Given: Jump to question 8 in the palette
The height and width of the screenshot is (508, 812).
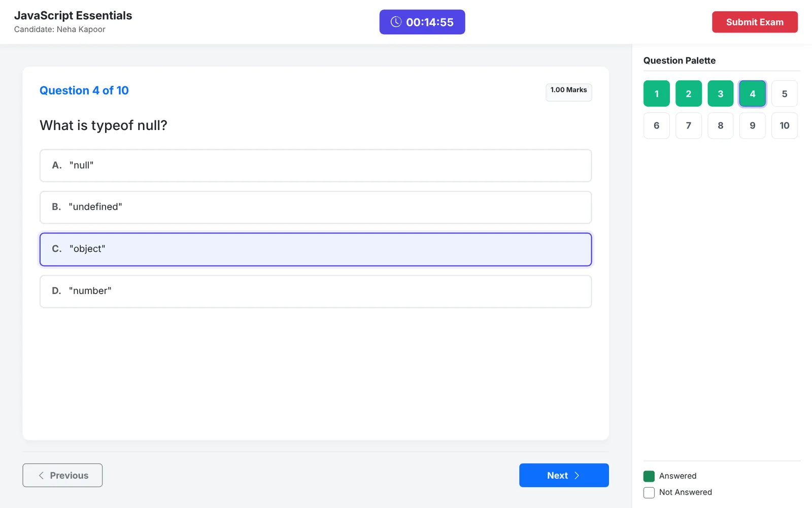Looking at the screenshot, I should coord(721,125).
